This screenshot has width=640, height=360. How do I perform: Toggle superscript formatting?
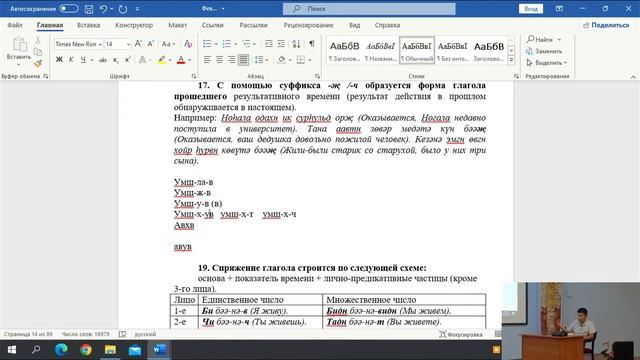tap(127, 60)
